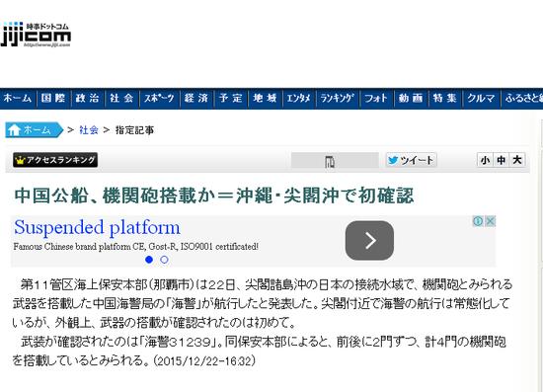Share article with ツイート button
This screenshot has width=543, height=392.
tap(411, 160)
